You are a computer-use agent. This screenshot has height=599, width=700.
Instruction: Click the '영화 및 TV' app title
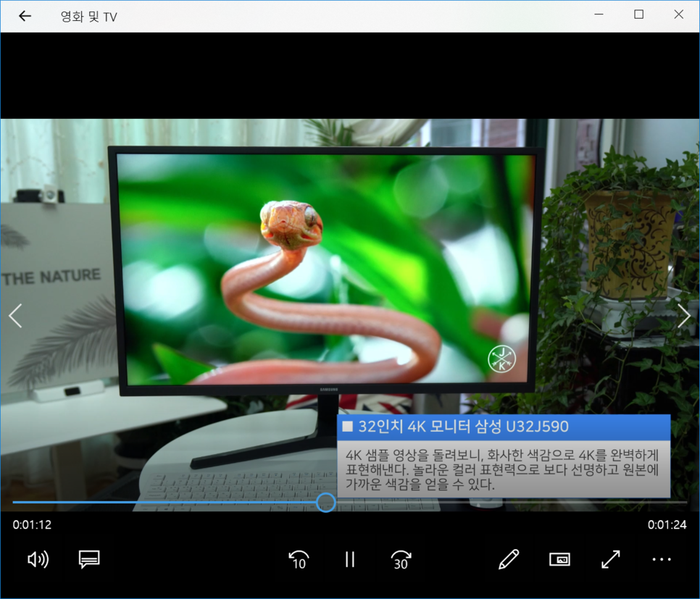pos(89,17)
